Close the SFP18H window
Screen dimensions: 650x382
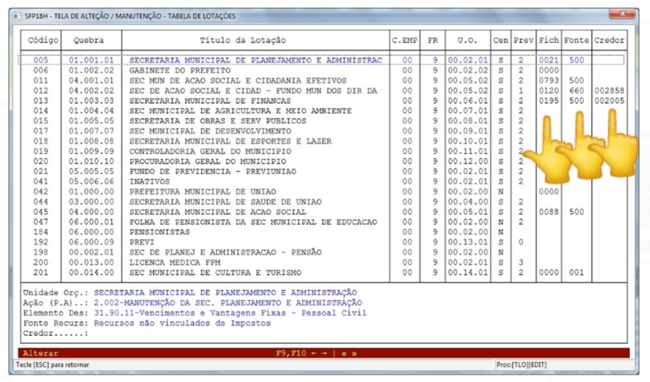[x=622, y=14]
